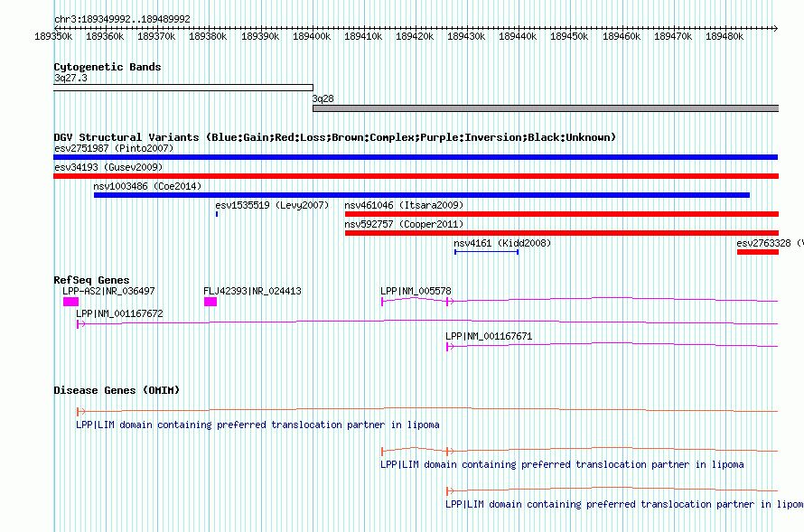The height and width of the screenshot is (532, 804).
Task: Click the LPP|NM_001167672 gene label
Action: coord(119,313)
